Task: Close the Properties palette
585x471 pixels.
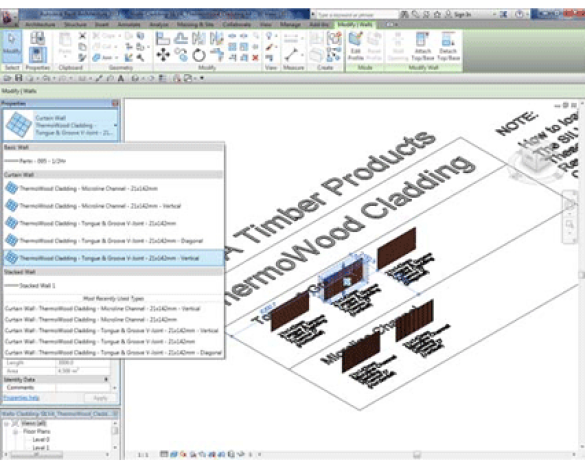Action: pos(115,103)
